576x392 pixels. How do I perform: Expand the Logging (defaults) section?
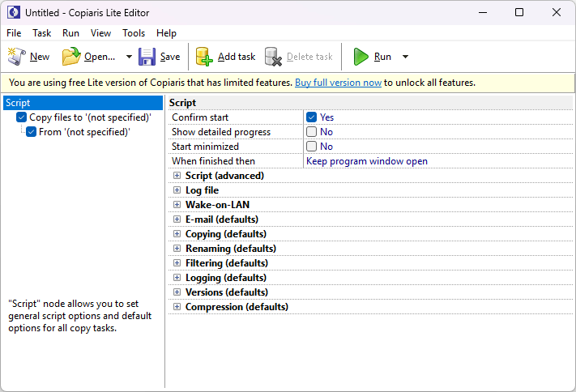pyautogui.click(x=177, y=277)
